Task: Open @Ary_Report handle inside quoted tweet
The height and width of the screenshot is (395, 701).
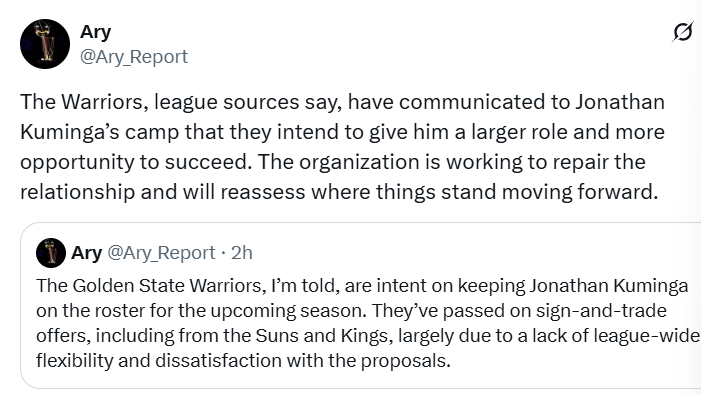Action: point(161,253)
